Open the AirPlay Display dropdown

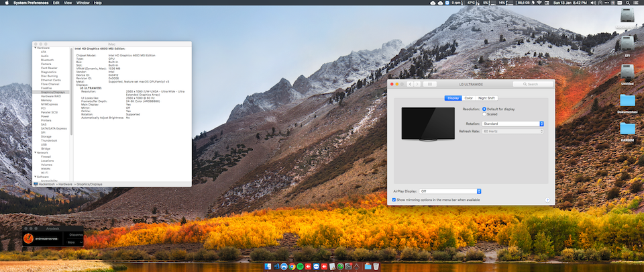point(450,191)
